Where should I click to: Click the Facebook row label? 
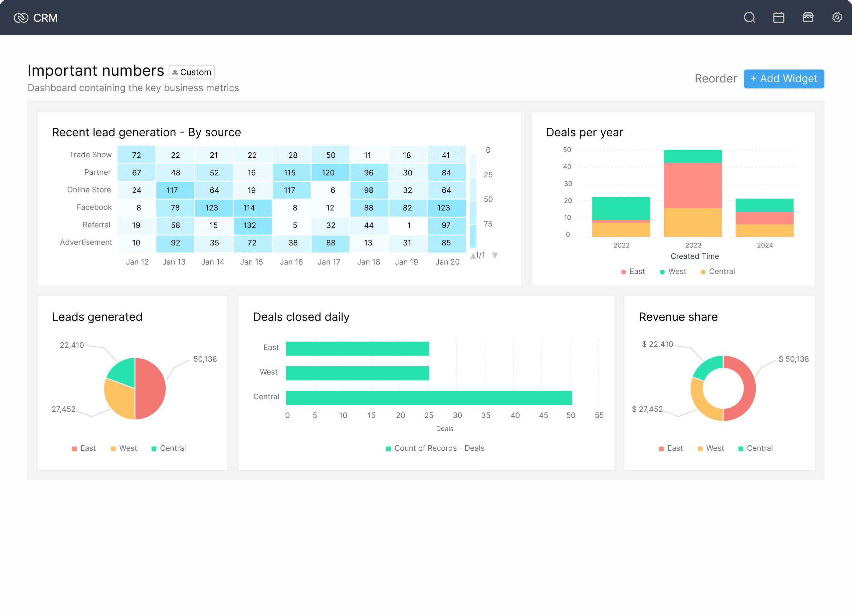pos(94,207)
